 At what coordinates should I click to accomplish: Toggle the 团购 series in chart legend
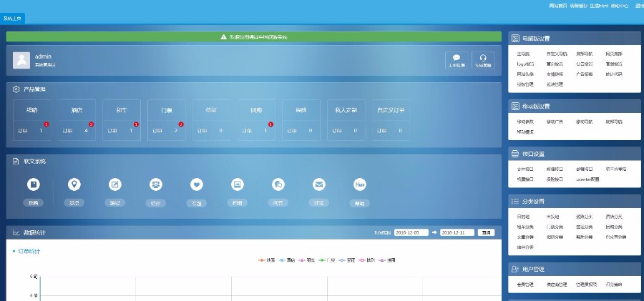coord(367,260)
